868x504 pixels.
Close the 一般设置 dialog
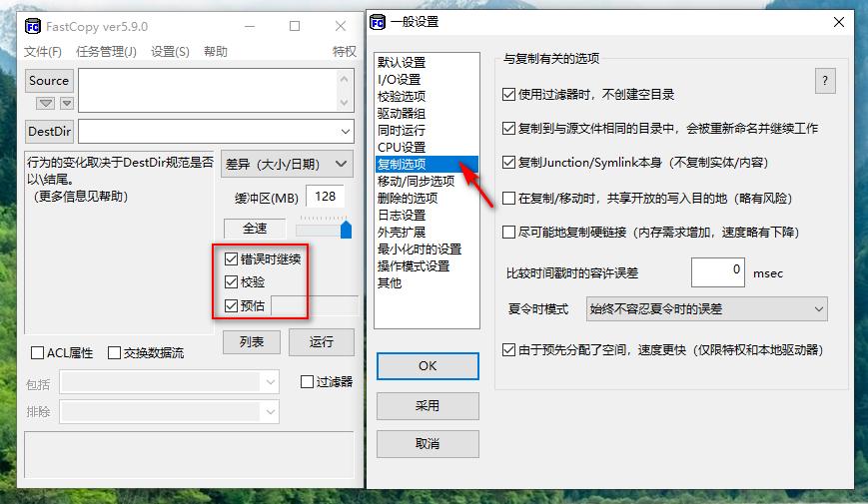click(839, 22)
